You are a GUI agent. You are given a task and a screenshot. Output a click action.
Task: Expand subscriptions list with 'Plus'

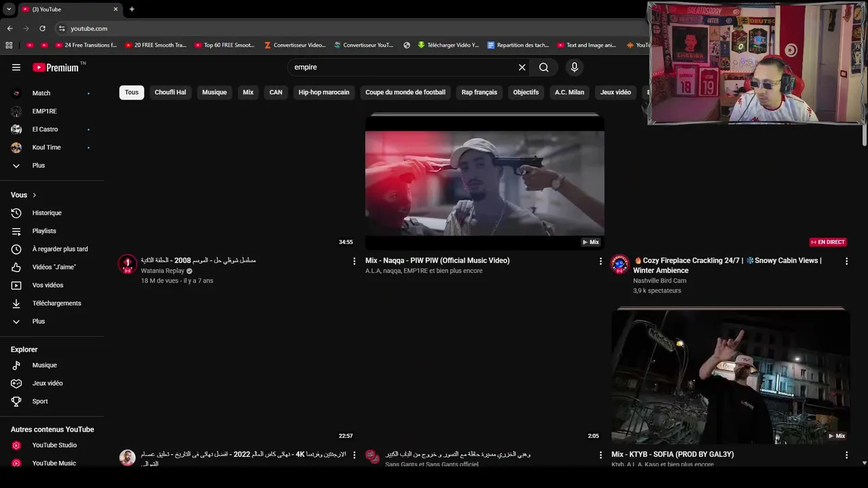pos(52,165)
